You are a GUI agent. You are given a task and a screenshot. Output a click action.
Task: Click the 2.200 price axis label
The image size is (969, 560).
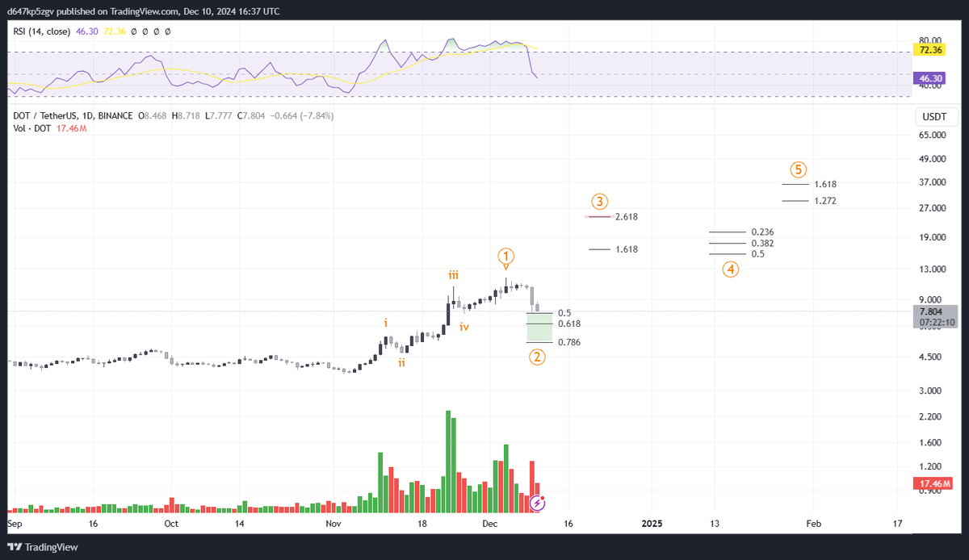(x=932, y=416)
